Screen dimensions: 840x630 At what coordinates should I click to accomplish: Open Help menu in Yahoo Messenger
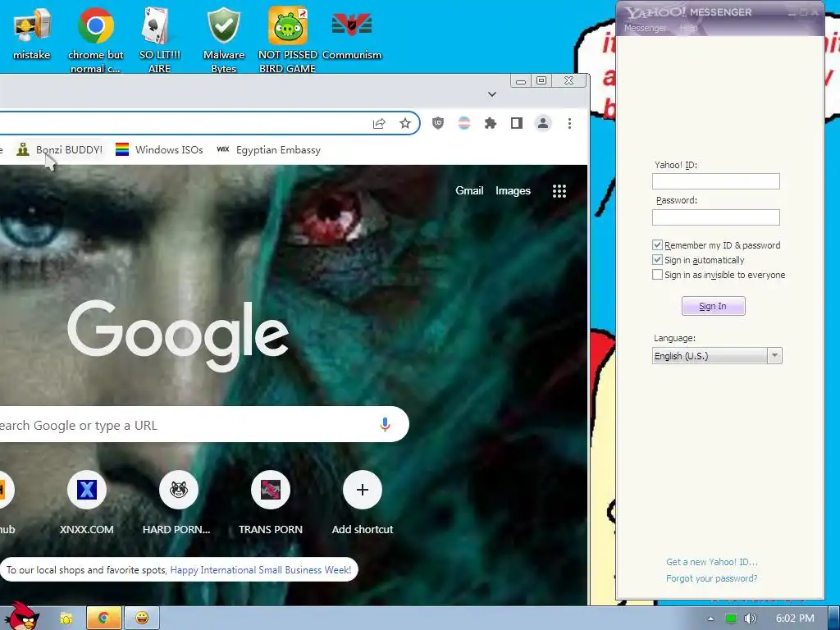click(688, 28)
